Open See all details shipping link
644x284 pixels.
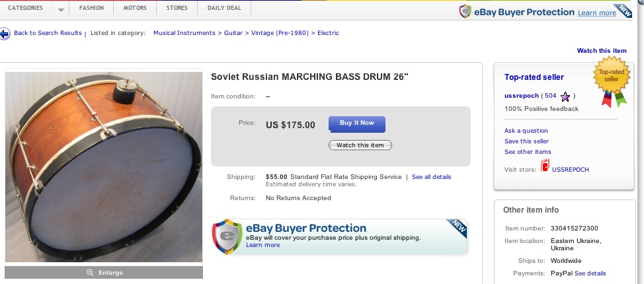(432, 177)
